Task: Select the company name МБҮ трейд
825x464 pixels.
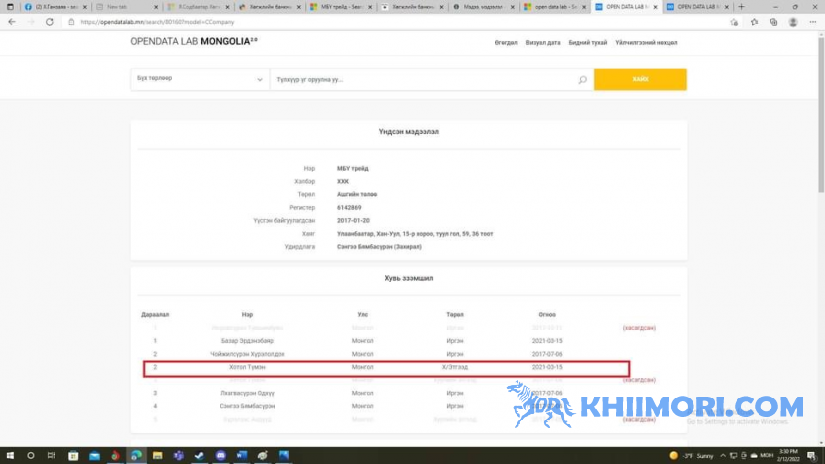Action: 353,169
